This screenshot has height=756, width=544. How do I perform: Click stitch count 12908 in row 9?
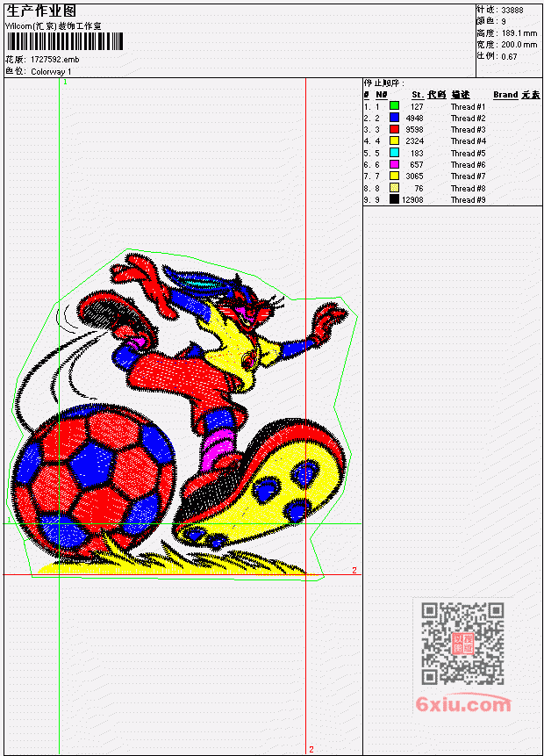[x=412, y=199]
